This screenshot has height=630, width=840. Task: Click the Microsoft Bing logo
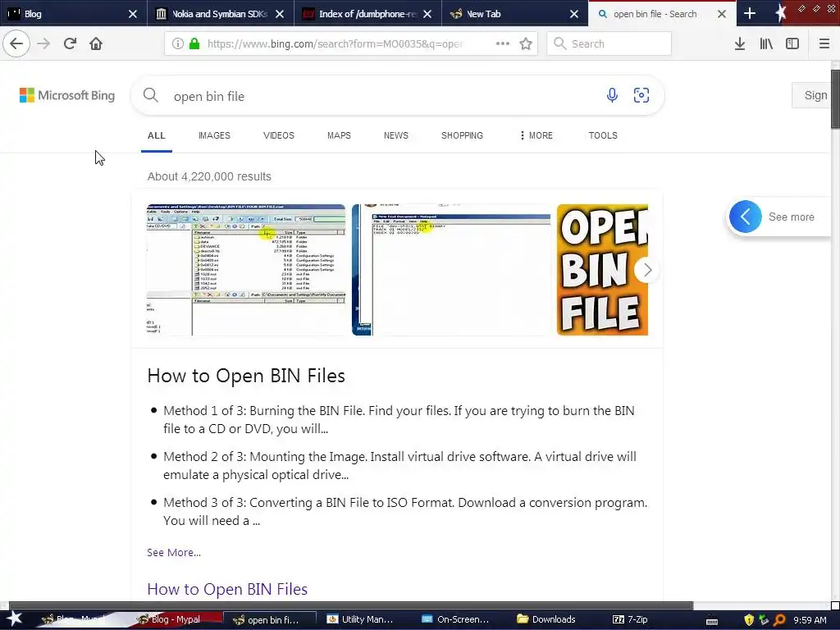(x=67, y=95)
